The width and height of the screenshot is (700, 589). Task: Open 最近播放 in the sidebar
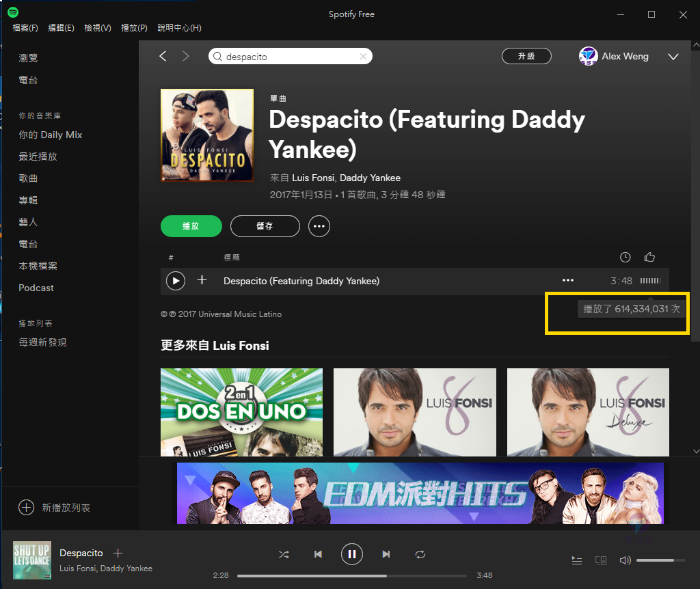(x=38, y=156)
